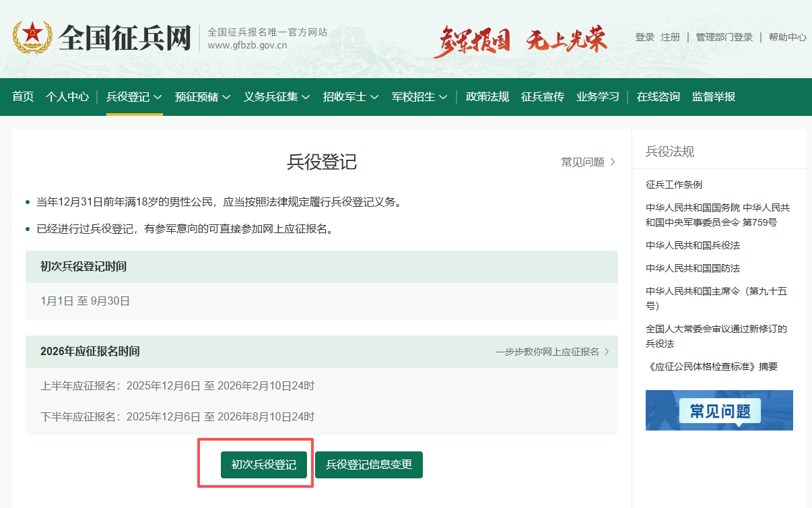This screenshot has width=812, height=508.
Task: Open the 常见问题 link beside the title
Action: pos(588,162)
